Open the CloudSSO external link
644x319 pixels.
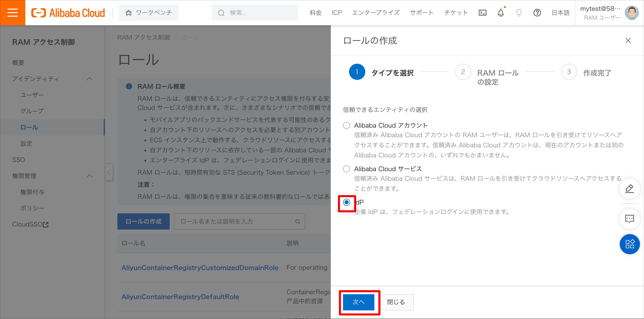point(30,224)
